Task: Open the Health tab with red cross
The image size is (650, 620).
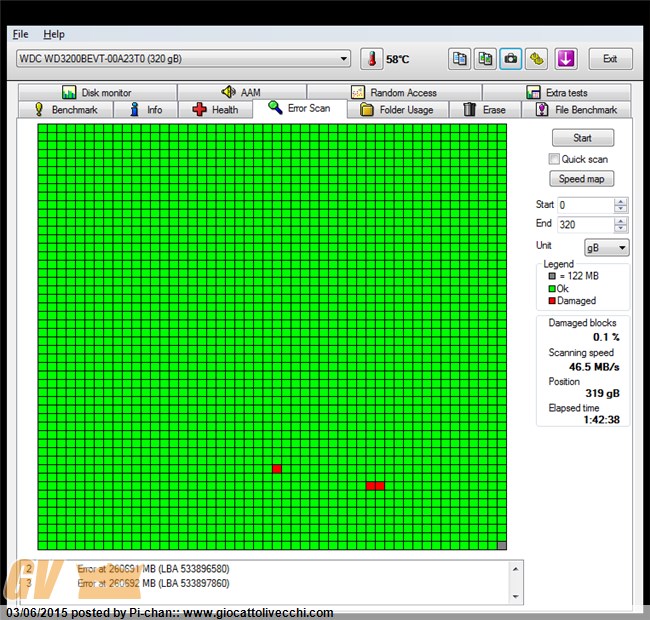Action: pos(215,110)
